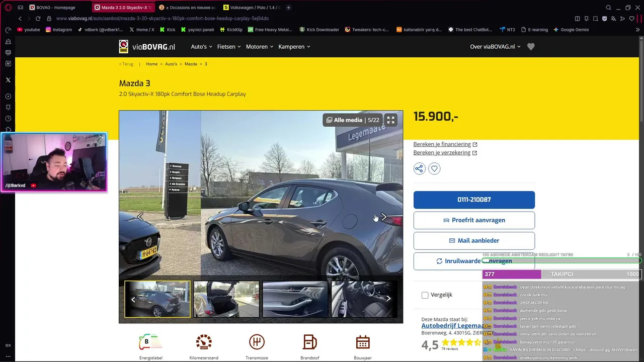Click the Energielabel B icon
Screen dimensions: 644x362
tap(150, 342)
